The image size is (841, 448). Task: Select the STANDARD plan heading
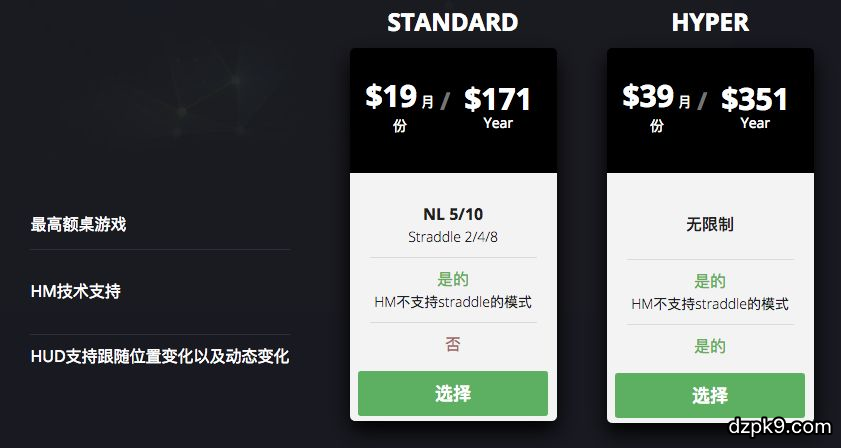pos(453,22)
